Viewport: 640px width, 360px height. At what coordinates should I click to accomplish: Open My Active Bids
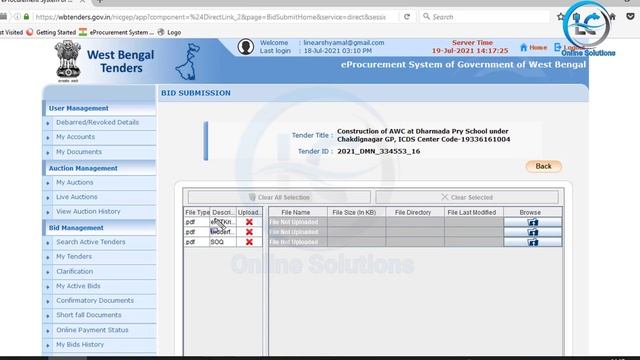click(78, 286)
